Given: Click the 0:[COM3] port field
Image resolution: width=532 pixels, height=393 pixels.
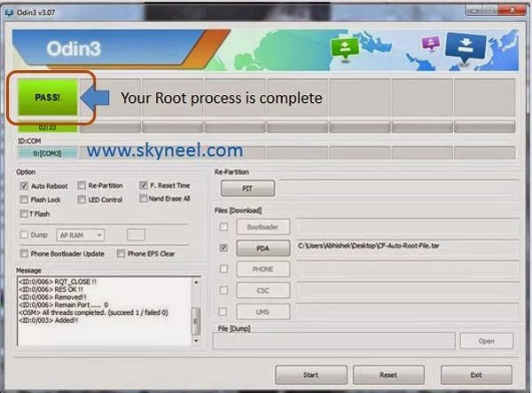Looking at the screenshot, I should 48,153.
